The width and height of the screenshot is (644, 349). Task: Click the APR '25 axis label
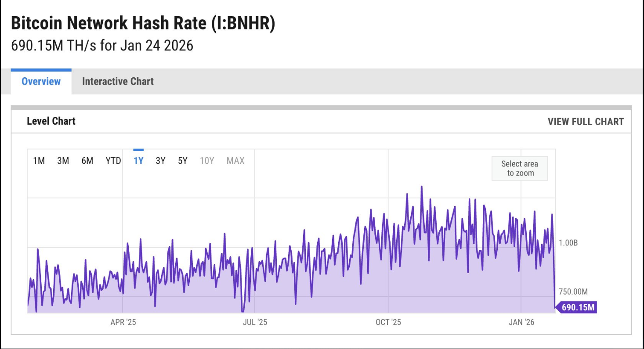click(x=123, y=323)
